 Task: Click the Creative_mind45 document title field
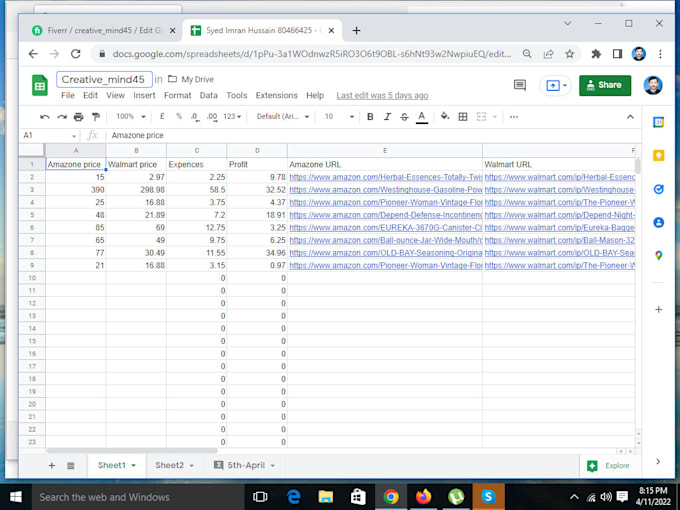click(x=104, y=79)
